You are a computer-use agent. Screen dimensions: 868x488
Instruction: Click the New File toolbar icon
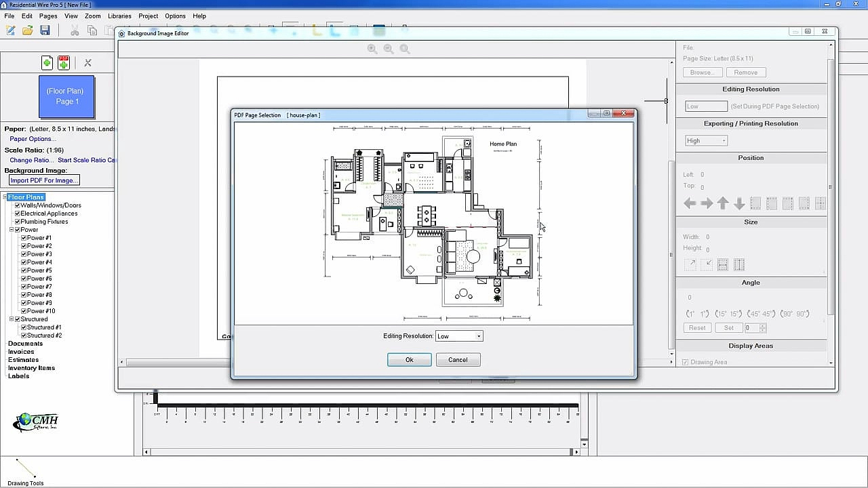pos(11,30)
